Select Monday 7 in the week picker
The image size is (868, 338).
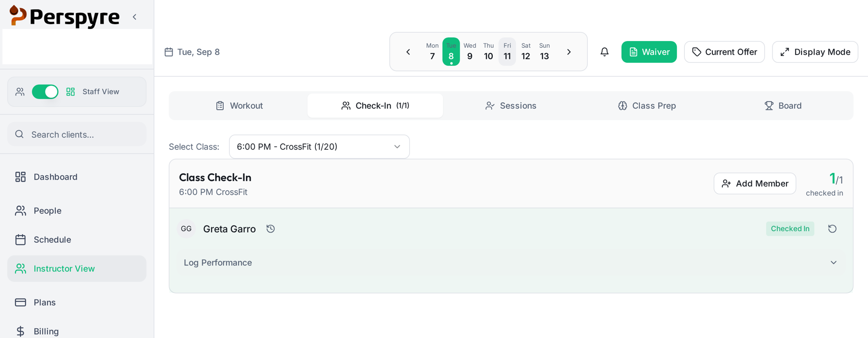(x=432, y=52)
